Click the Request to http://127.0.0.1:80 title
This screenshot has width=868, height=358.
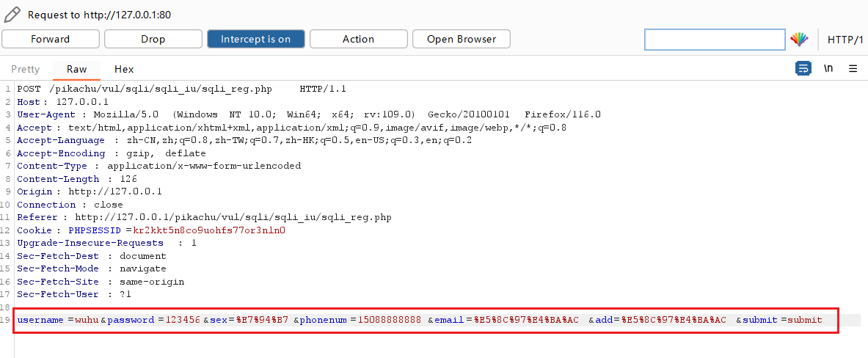[99, 15]
